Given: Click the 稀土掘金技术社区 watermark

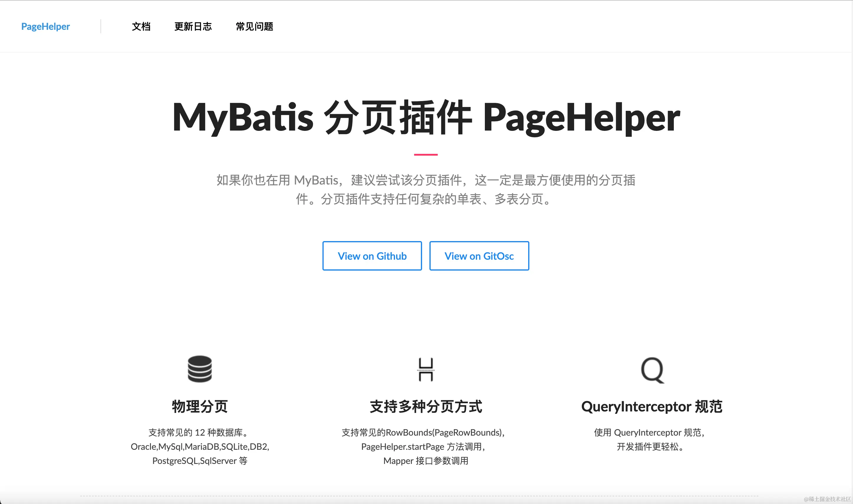Looking at the screenshot, I should tap(827, 499).
